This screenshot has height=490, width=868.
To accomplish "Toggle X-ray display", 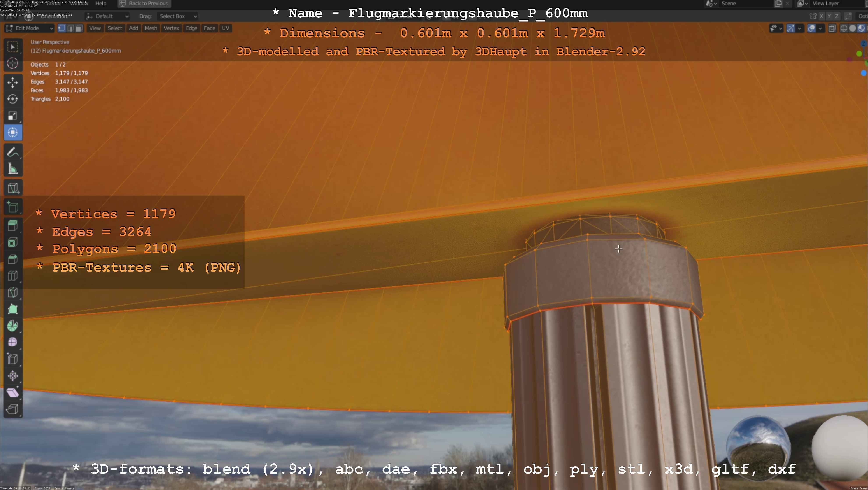I will click(832, 28).
